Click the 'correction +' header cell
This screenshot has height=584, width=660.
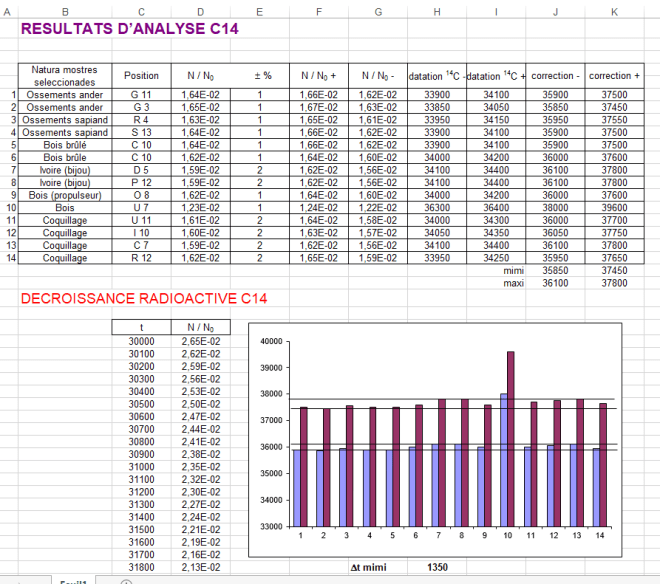coord(614,76)
